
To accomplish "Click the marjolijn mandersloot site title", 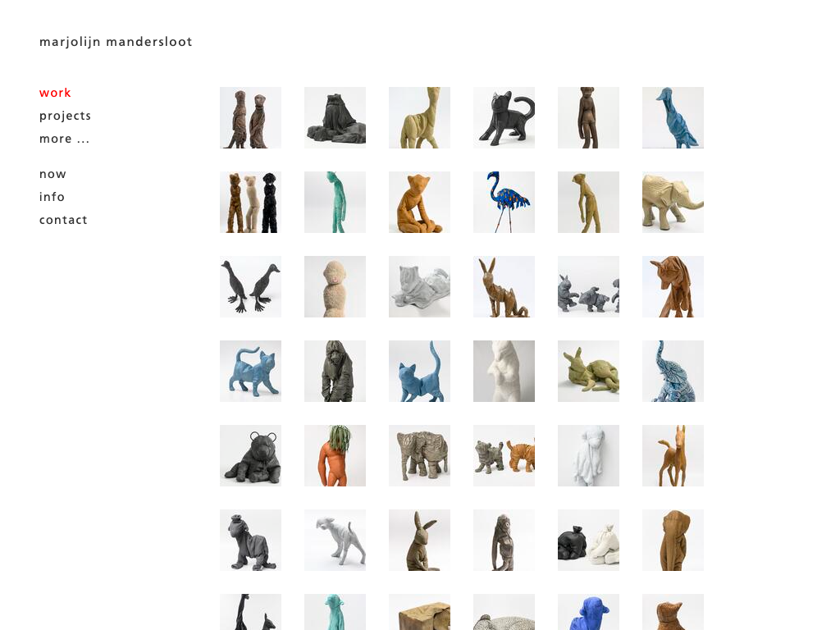I will point(116,42).
